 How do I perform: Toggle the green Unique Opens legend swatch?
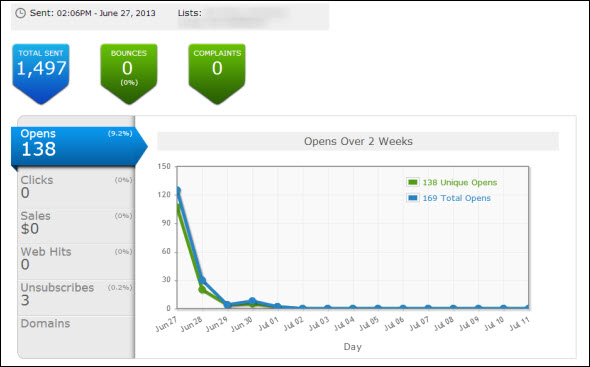point(413,182)
